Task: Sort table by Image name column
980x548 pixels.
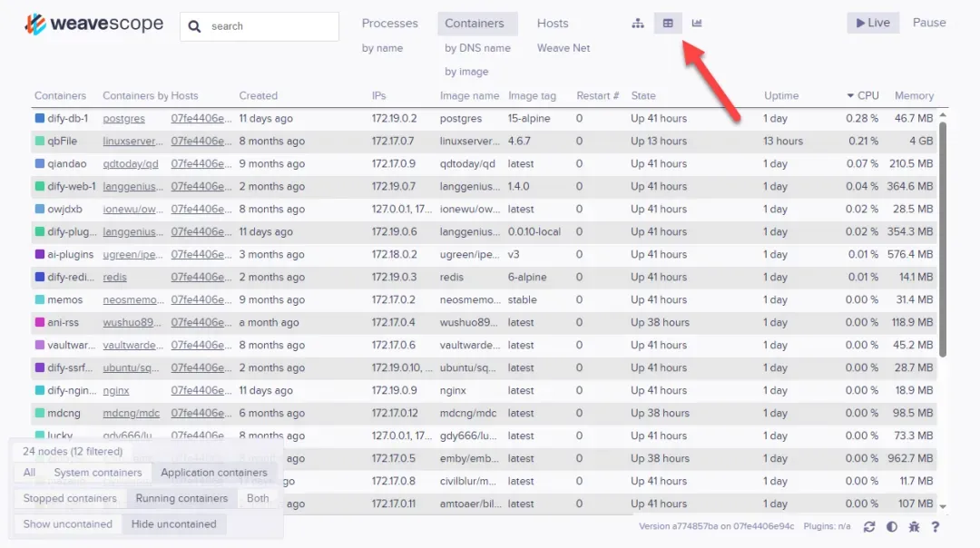Action: pos(469,95)
